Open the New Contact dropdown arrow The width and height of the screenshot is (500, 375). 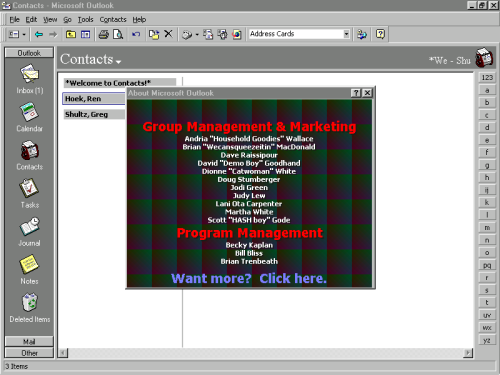pyautogui.click(x=24, y=34)
